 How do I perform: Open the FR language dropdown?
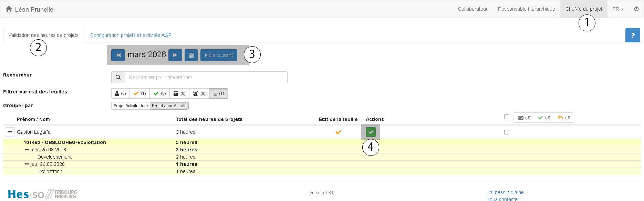(x=618, y=9)
